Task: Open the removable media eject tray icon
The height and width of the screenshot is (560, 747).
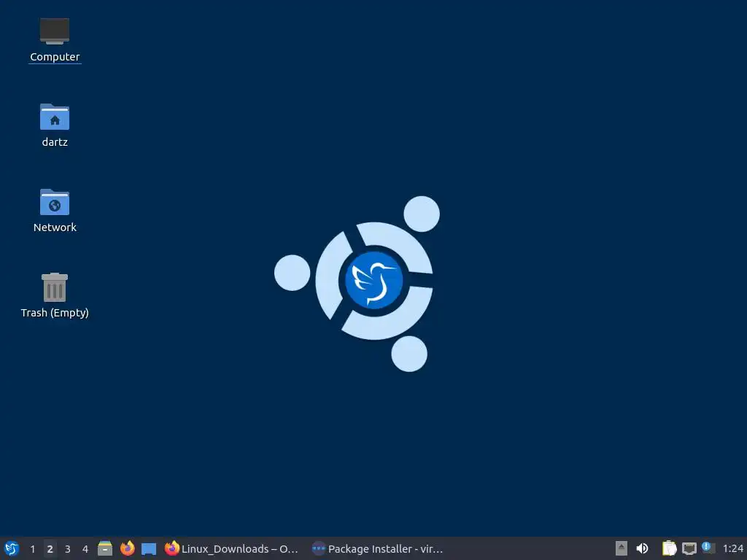Action: [x=622, y=548]
